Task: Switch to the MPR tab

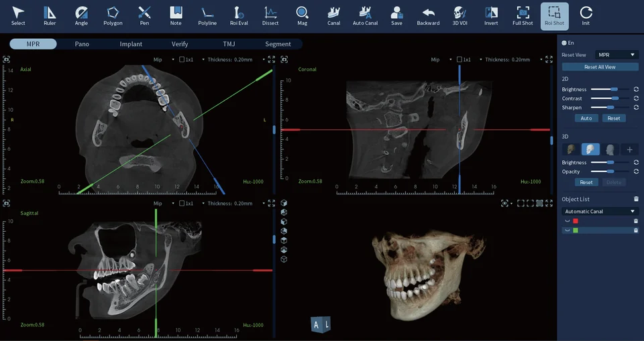Action: point(34,44)
